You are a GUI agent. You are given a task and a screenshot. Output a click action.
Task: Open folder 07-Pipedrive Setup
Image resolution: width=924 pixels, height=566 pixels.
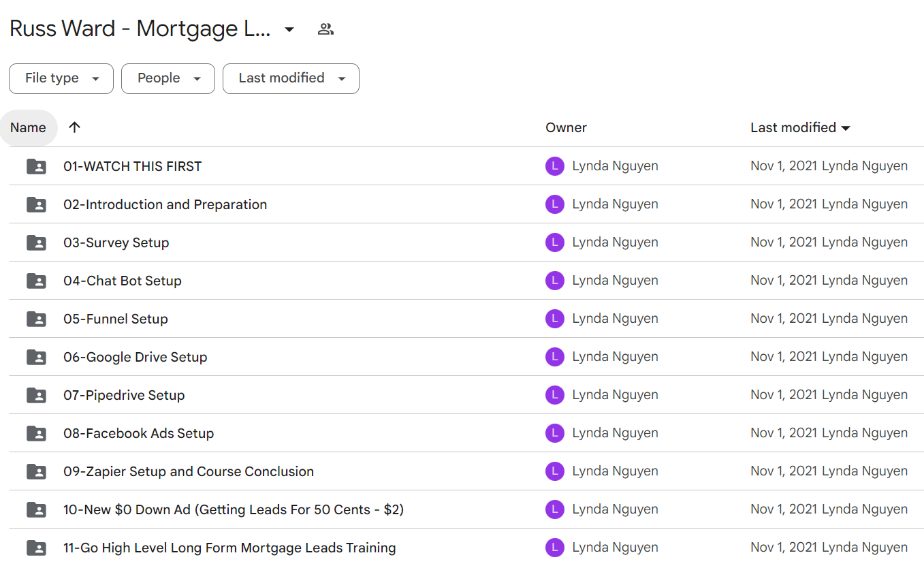click(x=124, y=395)
